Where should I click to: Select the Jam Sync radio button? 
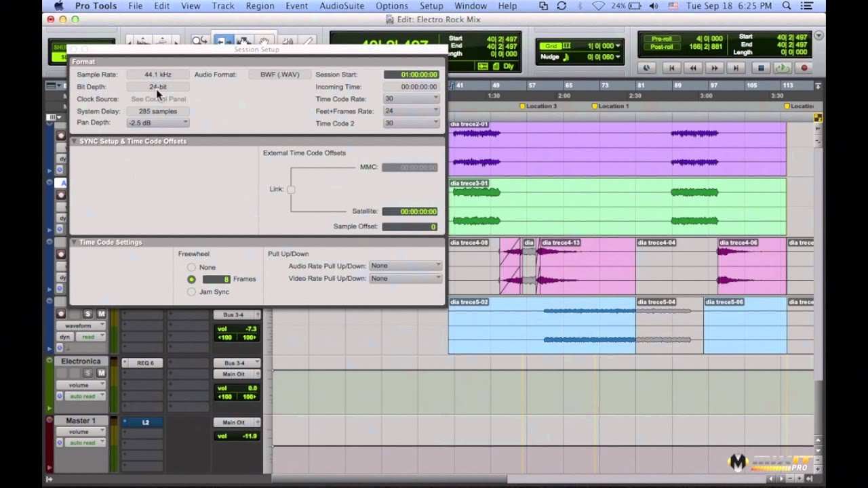coord(191,291)
